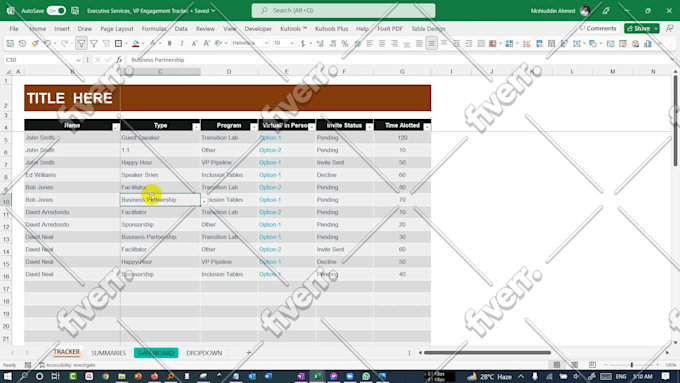Viewport: 680px width, 383px height.
Task: Select the TITLE HERE banner cell
Action: click(228, 98)
